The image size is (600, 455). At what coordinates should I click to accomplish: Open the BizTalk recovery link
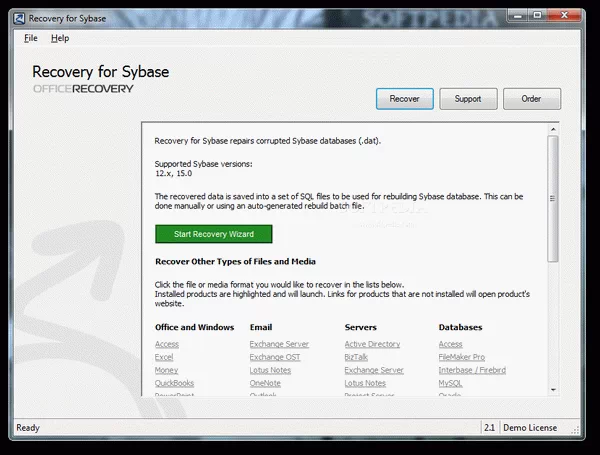(356, 357)
